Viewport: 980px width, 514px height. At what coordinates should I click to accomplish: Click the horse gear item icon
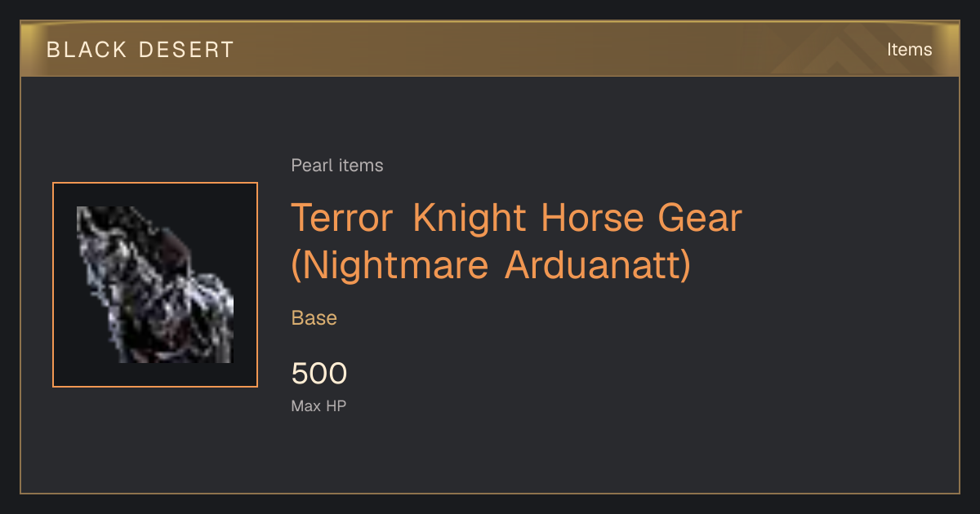(155, 285)
